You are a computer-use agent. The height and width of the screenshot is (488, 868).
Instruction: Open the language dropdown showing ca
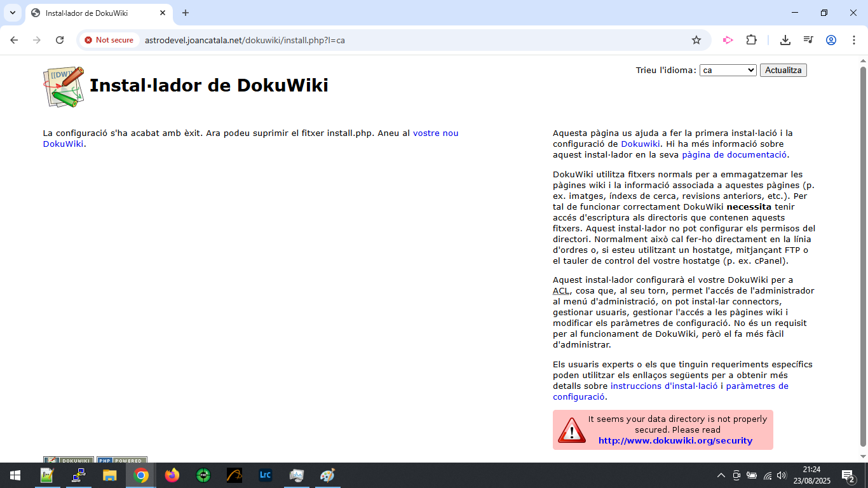pyautogui.click(x=728, y=70)
